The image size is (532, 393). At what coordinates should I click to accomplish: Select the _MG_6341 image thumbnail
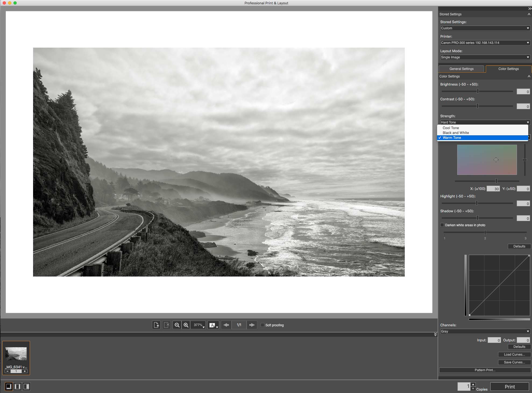point(16,353)
